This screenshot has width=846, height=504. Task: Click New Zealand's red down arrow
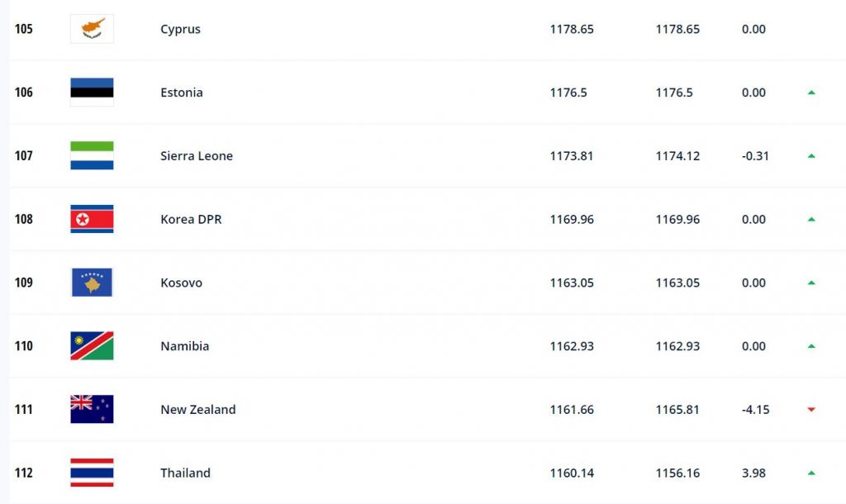811,410
